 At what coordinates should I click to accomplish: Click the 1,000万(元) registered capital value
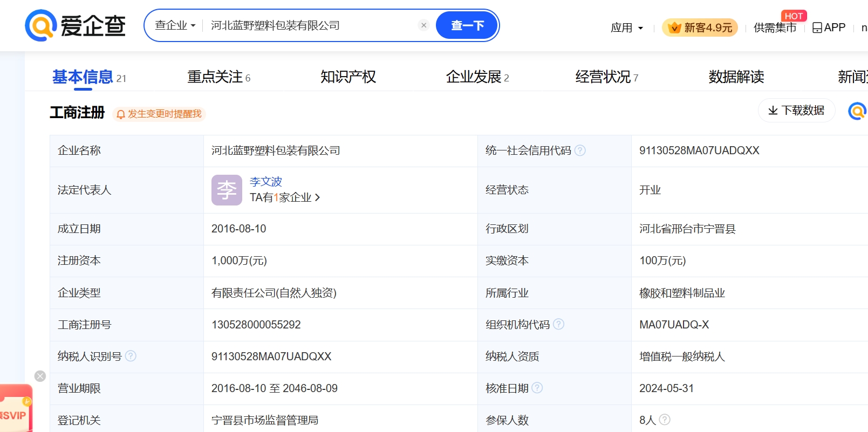point(239,260)
